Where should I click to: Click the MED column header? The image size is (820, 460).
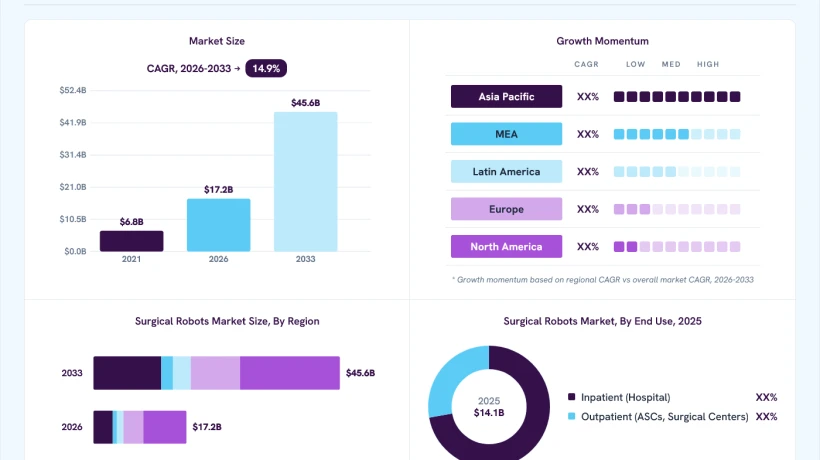(x=671, y=64)
